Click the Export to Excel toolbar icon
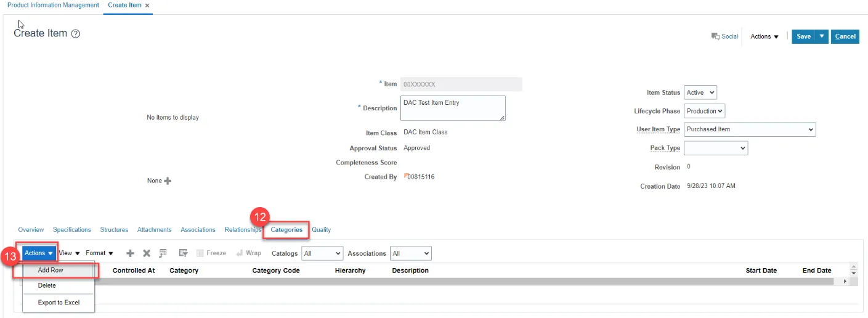The image size is (868, 318). coord(163,253)
